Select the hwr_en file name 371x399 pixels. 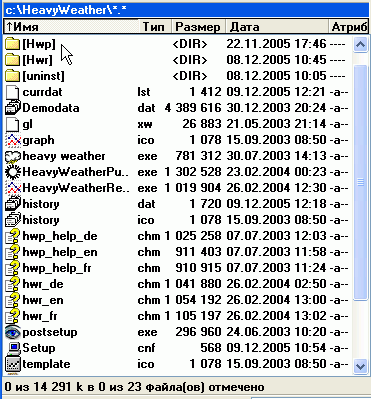point(43,301)
